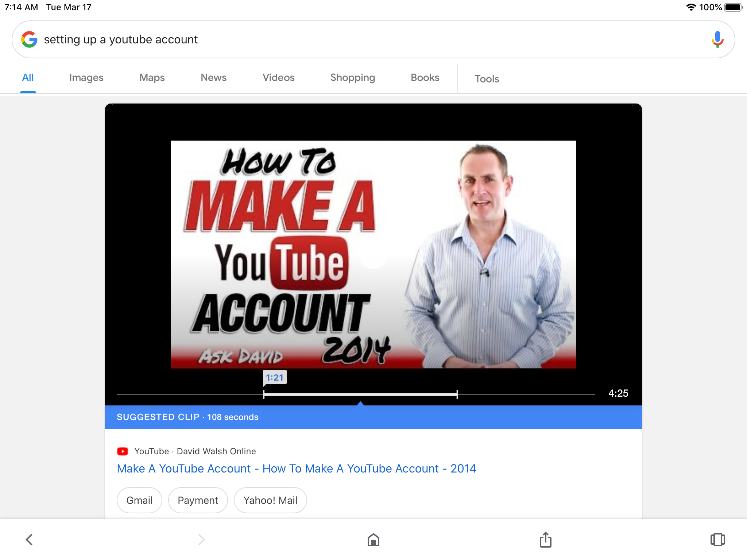This screenshot has width=747, height=560.
Task: Switch to the Images tab
Action: (86, 78)
